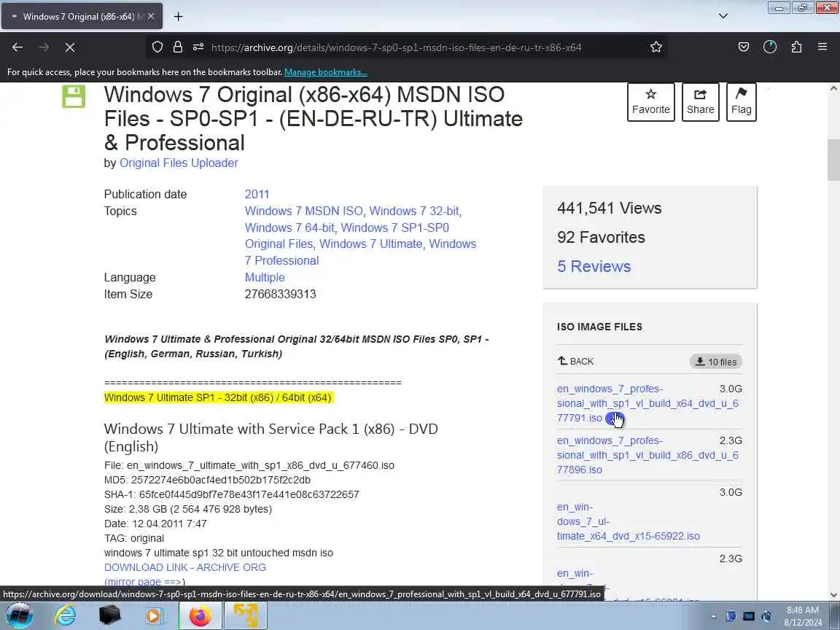Open the 2011 publication date link
This screenshot has height=630, width=840.
pyautogui.click(x=257, y=195)
